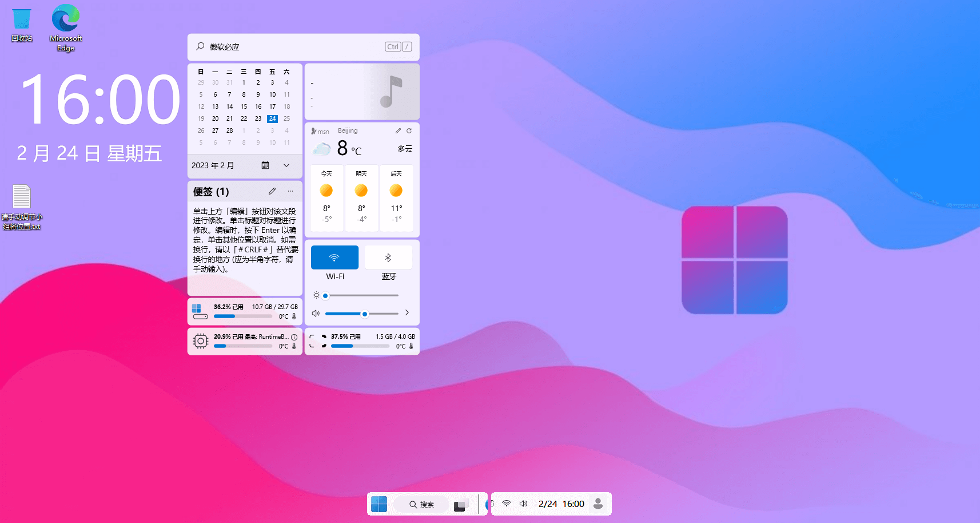Open the Task View taskbar icon
The height and width of the screenshot is (523, 980).
pos(461,504)
